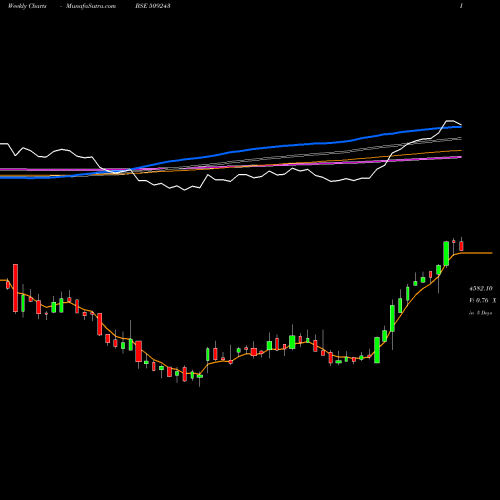Click the last red candlestick at the chart's right end
Screen dimensions: 500x500
click(461, 246)
